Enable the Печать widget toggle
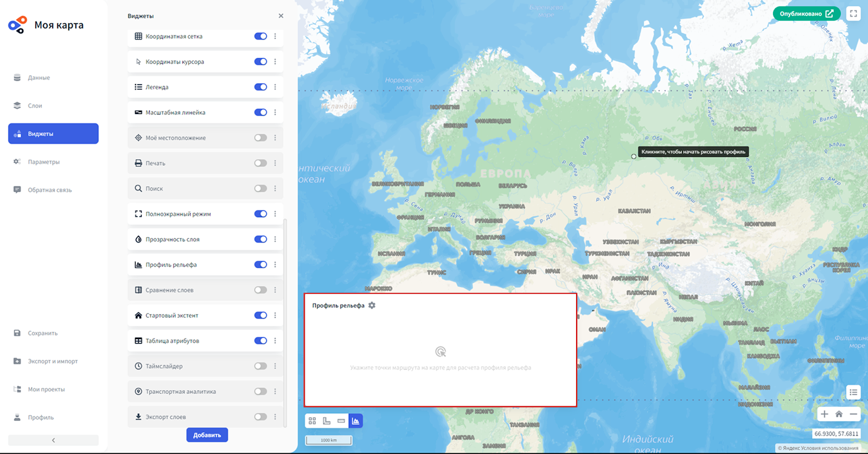Image resolution: width=868 pixels, height=454 pixels. [x=260, y=163]
